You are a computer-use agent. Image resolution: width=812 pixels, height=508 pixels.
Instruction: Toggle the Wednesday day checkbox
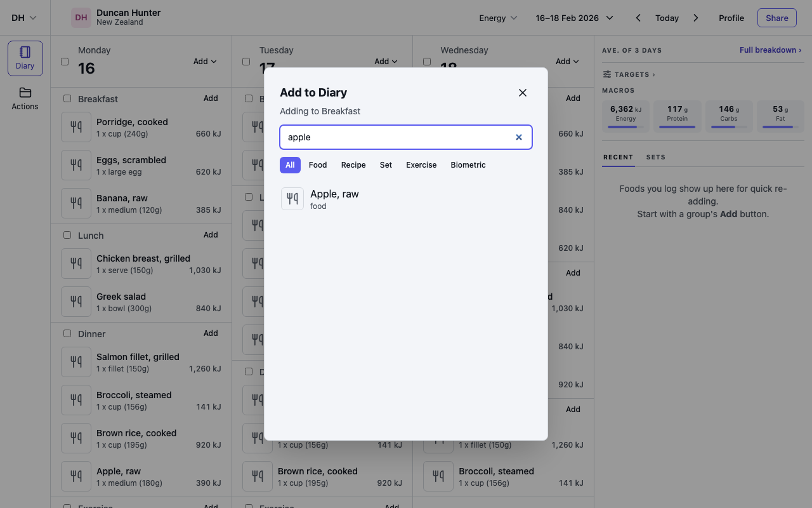click(x=427, y=62)
